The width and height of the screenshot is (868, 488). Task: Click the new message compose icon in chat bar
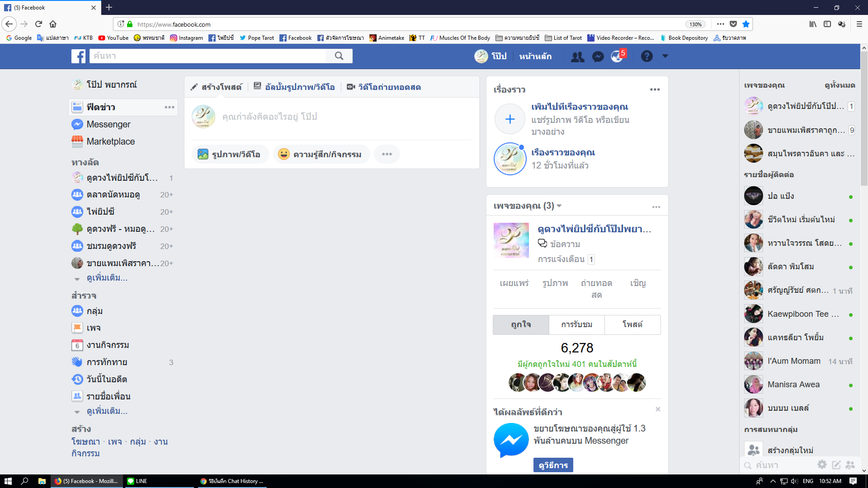836,465
